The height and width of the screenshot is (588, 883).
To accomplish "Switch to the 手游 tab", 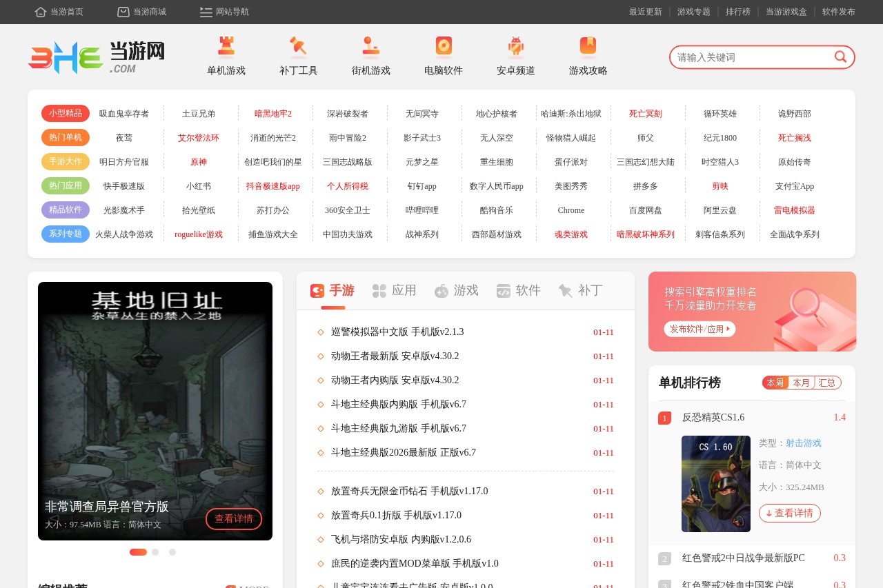I will tap(333, 291).
